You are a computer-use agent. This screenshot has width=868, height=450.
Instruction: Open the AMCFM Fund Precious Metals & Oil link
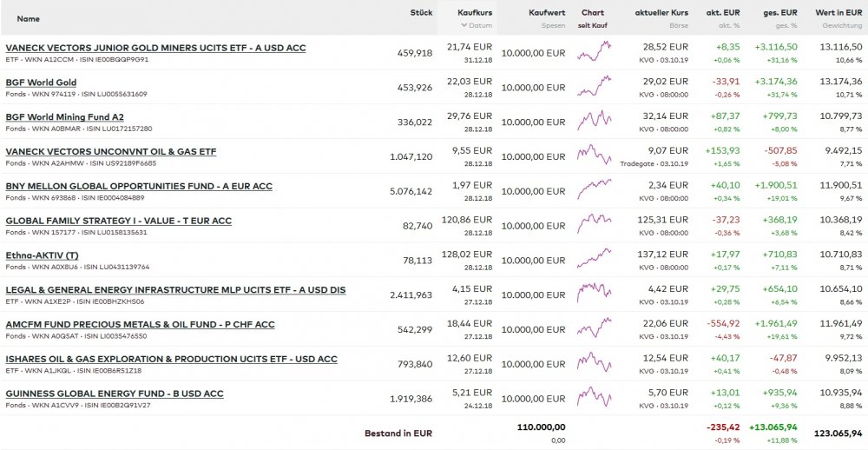click(x=140, y=324)
